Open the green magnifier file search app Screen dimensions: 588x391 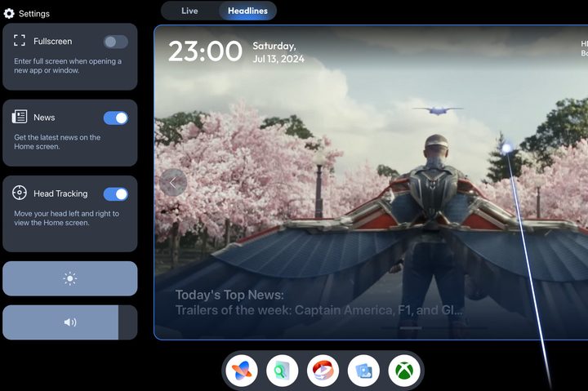(x=283, y=371)
